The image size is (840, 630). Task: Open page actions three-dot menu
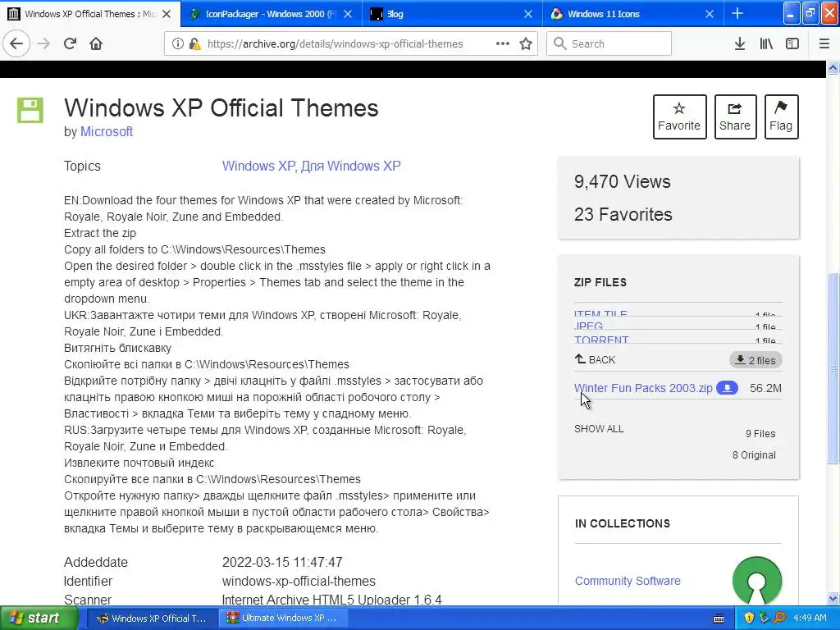(503, 43)
